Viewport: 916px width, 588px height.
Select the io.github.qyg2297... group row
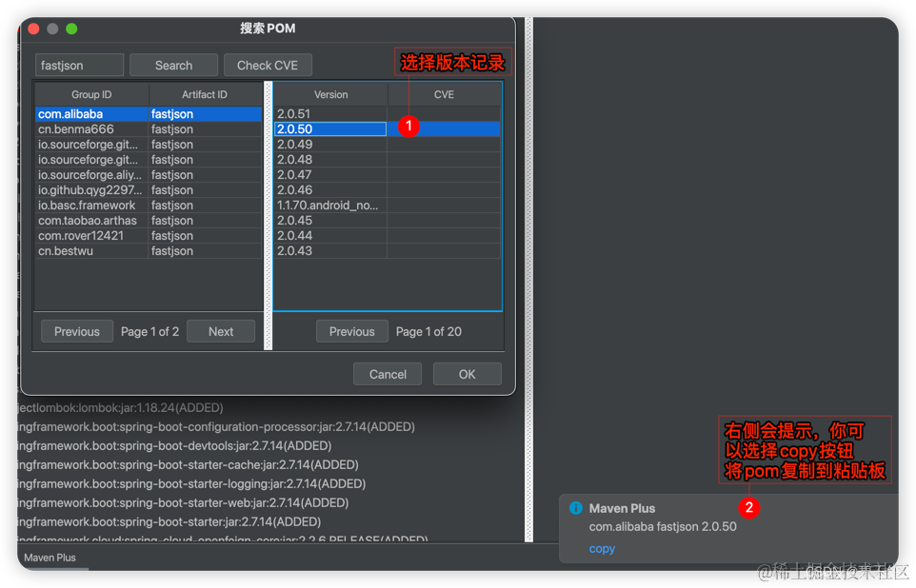149,189
